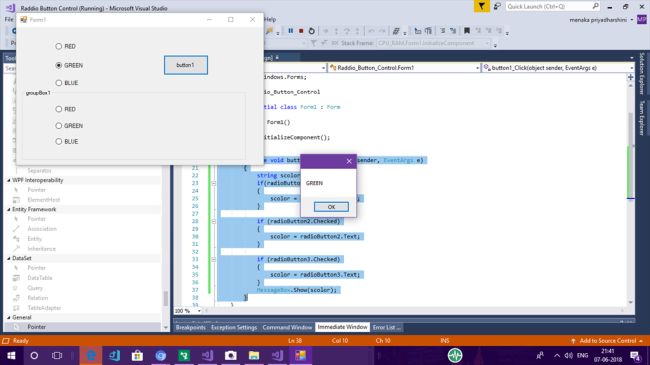The image size is (650, 365).
Task: Switch to the Command Window tab
Action: click(287, 328)
